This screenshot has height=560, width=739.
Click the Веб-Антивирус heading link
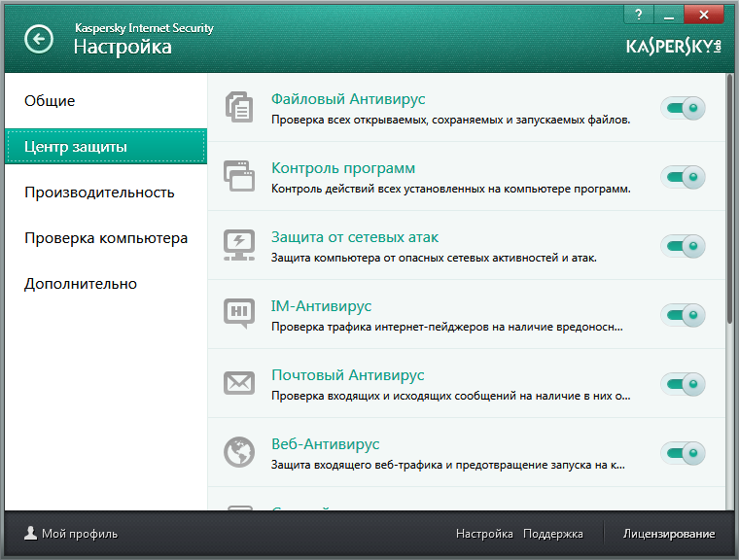pyautogui.click(x=325, y=444)
